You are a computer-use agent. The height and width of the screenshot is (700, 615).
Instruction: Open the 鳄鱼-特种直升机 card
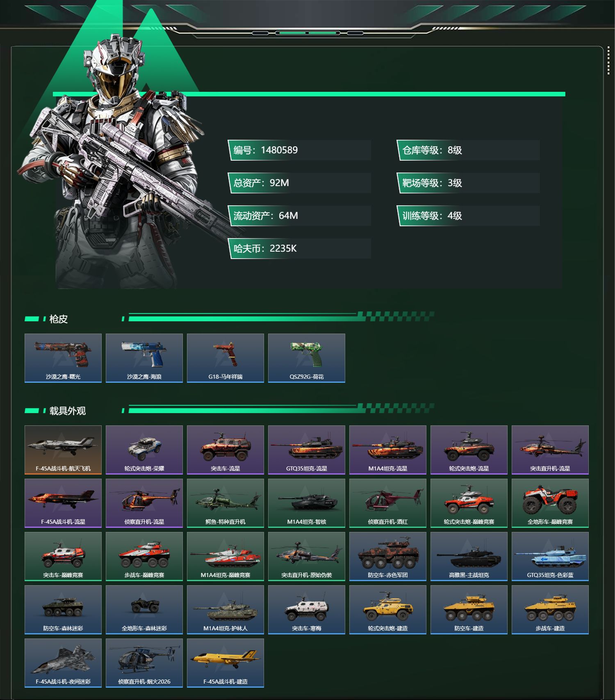(x=225, y=503)
